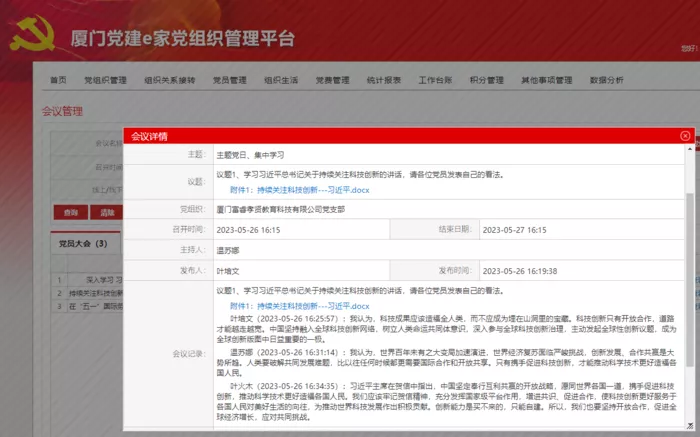This screenshot has height=437, width=700.
Task: Click the 发布时间 value 2023-05-26 16:19:38
Action: (520, 271)
